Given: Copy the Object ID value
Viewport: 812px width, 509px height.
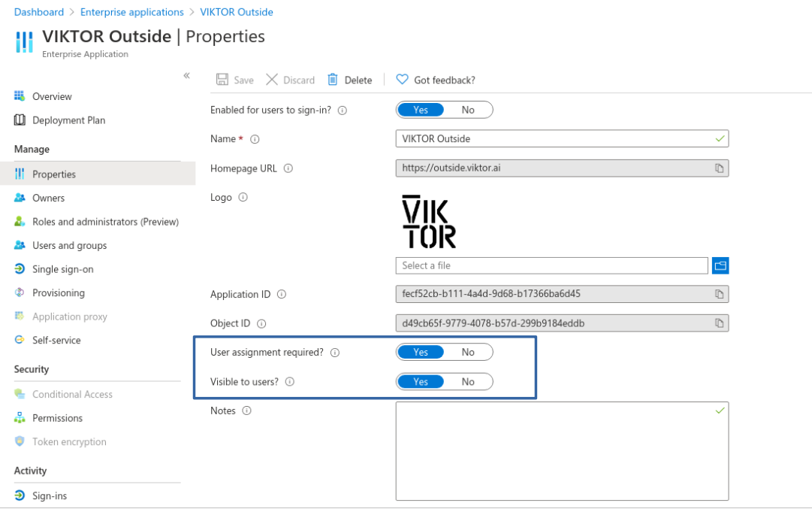Looking at the screenshot, I should tap(719, 323).
